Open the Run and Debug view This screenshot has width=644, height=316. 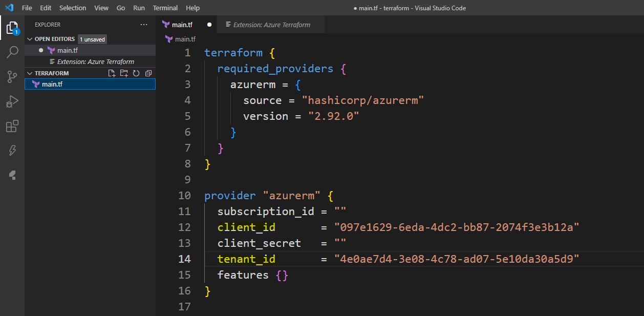[x=12, y=101]
